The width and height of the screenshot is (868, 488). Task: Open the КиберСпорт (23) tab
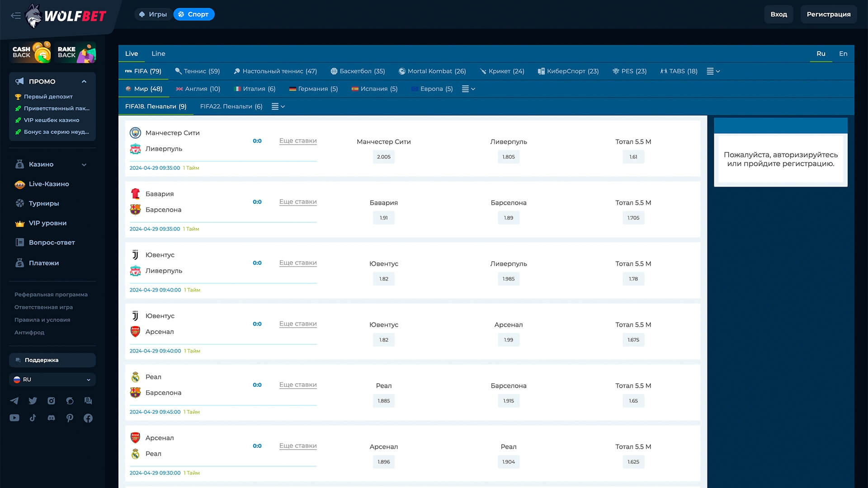point(568,71)
